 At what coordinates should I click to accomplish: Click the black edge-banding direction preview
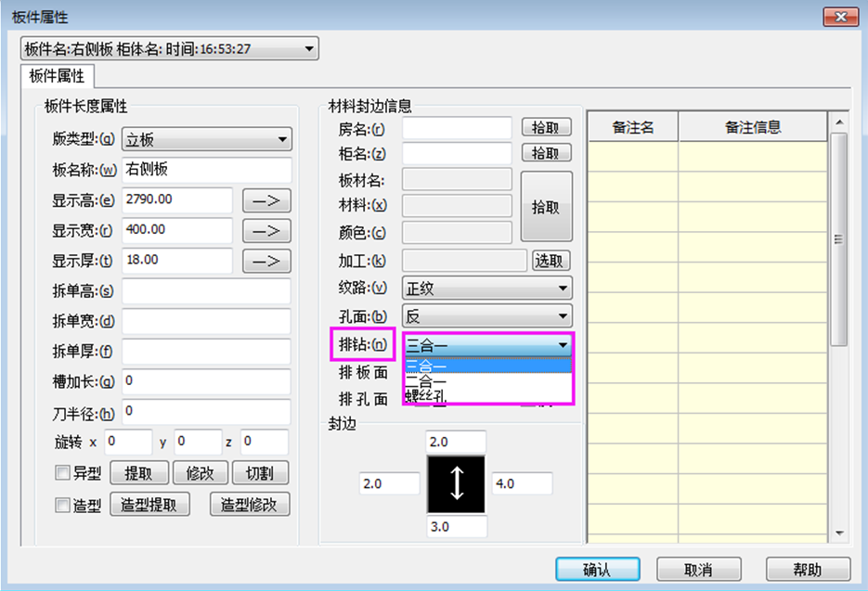click(x=456, y=484)
